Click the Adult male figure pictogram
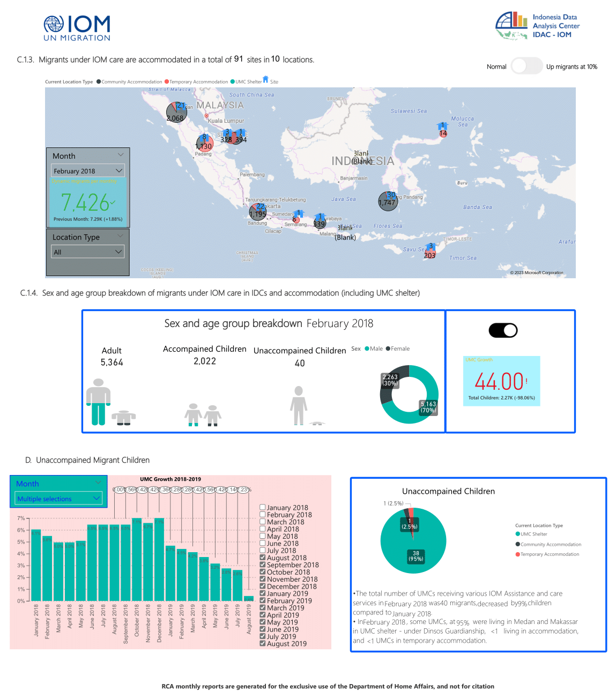This screenshot has height=698, width=616. 98,402
